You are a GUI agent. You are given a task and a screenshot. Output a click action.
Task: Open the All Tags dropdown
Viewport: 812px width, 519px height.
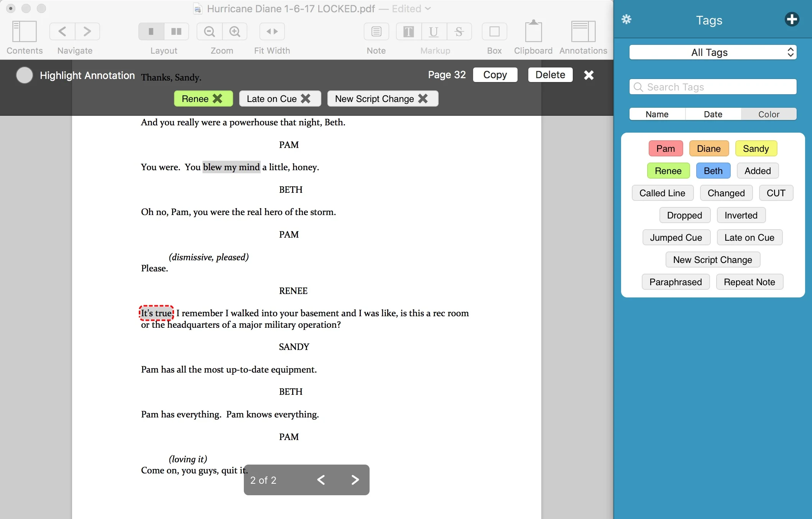pyautogui.click(x=713, y=53)
